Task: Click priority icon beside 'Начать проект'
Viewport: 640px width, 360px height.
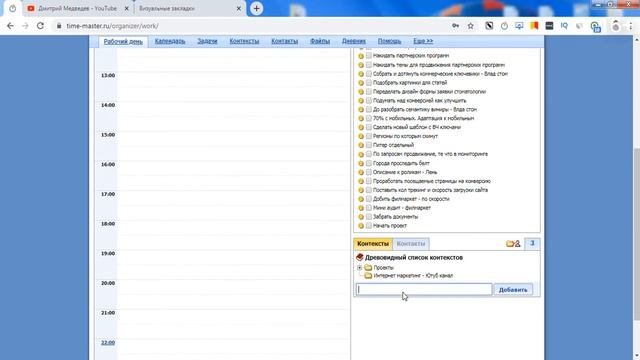Action: coord(361,226)
